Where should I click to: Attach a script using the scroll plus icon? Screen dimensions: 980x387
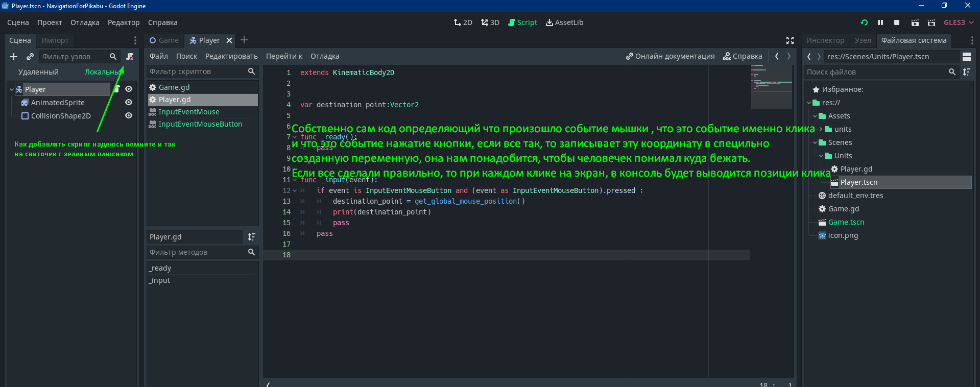[x=130, y=57]
